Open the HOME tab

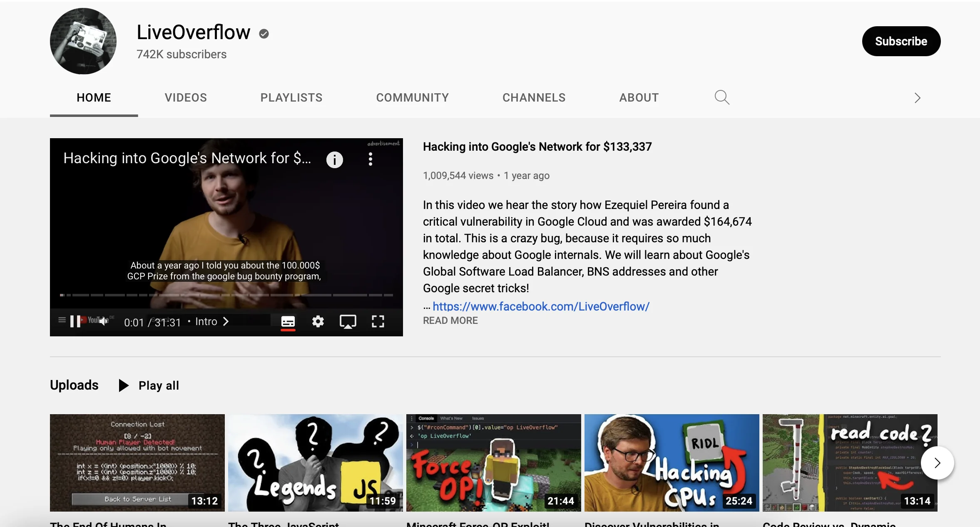click(x=94, y=97)
